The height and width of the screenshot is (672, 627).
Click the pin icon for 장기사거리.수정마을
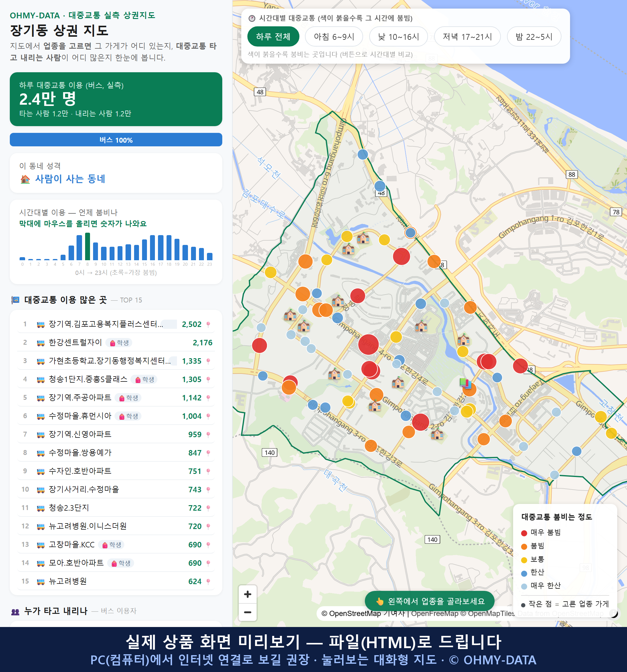click(208, 490)
